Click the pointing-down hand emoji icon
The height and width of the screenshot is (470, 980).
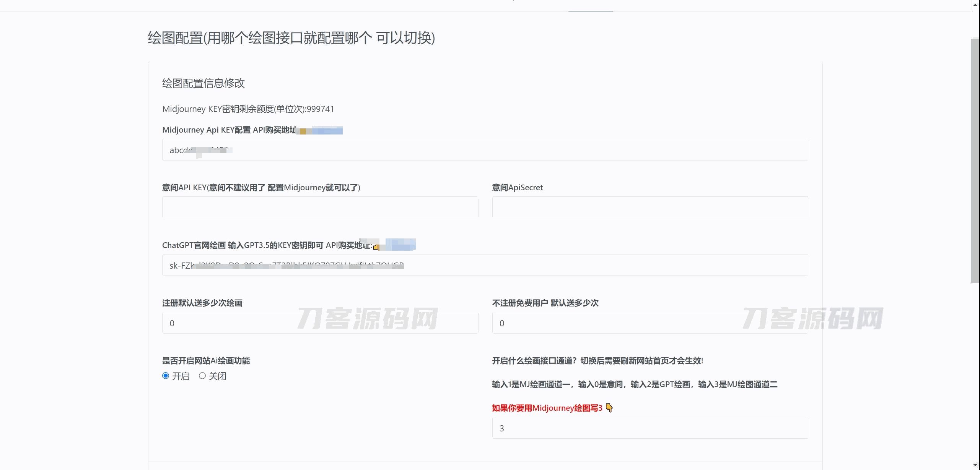[609, 408]
